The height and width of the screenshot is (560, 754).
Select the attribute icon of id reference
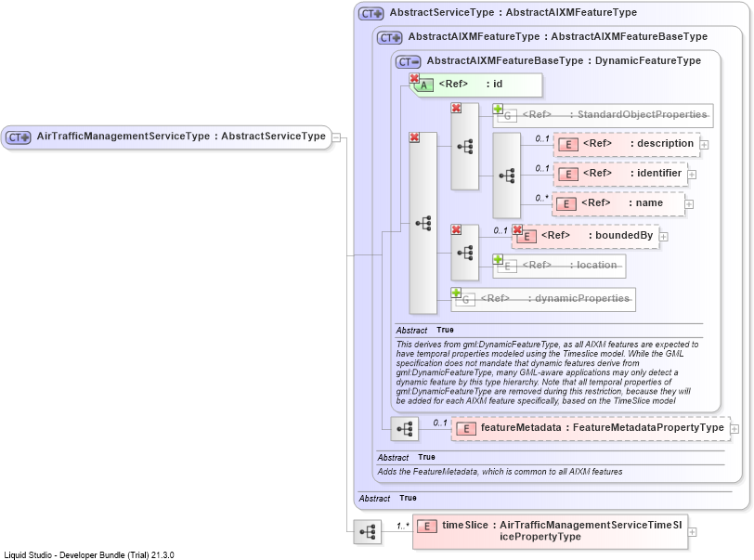[x=423, y=85]
